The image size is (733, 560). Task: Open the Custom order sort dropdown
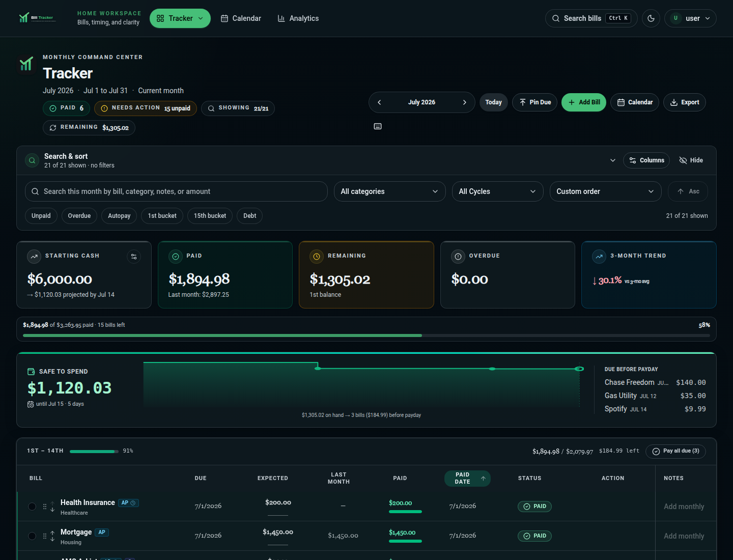click(x=606, y=191)
